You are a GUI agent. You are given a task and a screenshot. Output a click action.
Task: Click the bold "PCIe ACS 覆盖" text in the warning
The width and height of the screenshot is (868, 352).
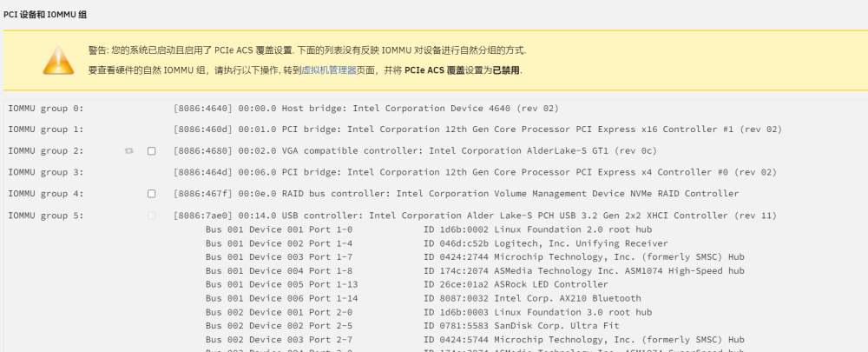[435, 70]
